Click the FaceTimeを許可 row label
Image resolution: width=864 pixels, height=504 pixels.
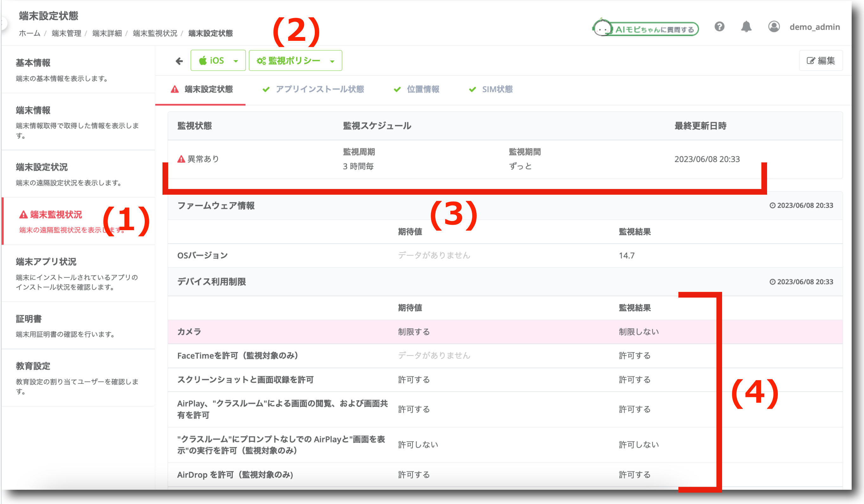237,356
